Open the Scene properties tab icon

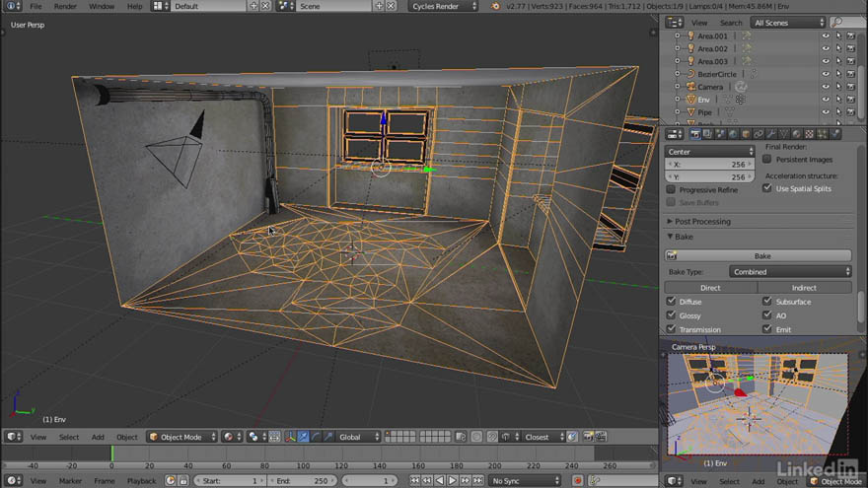tap(720, 134)
